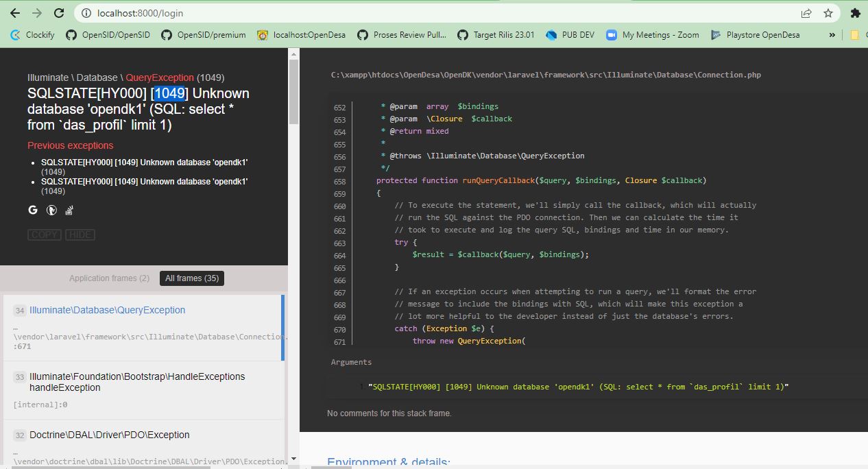The height and width of the screenshot is (469, 868).
Task: Switch to Application frames tab
Action: tap(109, 278)
